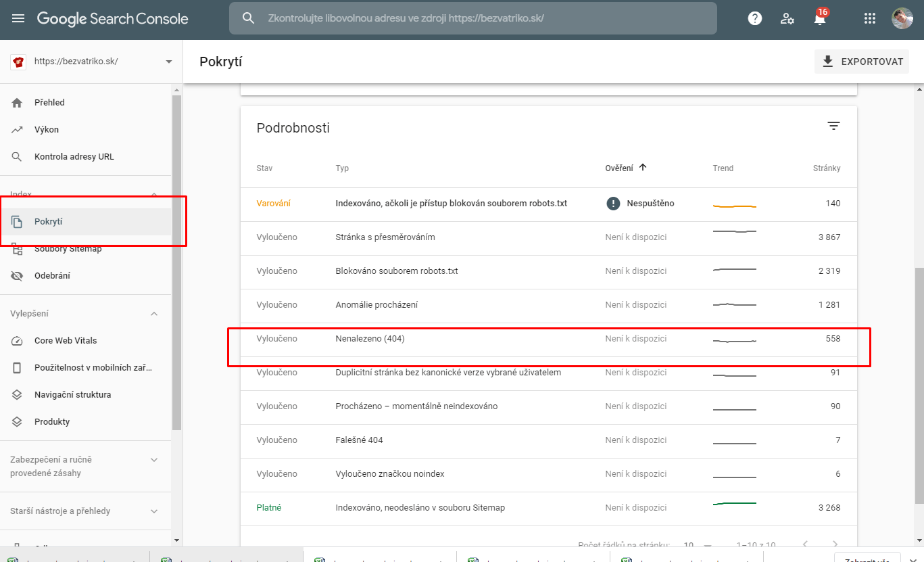Expand Zabezpečení a ručně provedené zásahy
This screenshot has height=562, width=924.
coord(154,460)
